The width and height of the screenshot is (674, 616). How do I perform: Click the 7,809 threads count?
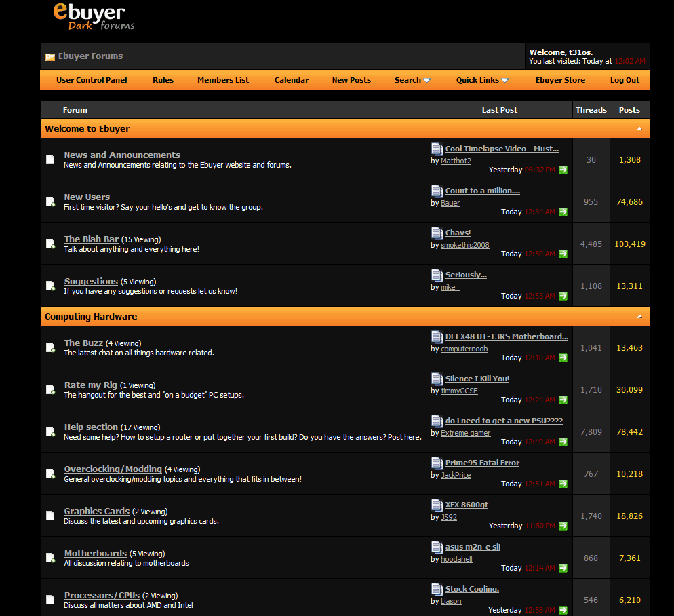[591, 432]
